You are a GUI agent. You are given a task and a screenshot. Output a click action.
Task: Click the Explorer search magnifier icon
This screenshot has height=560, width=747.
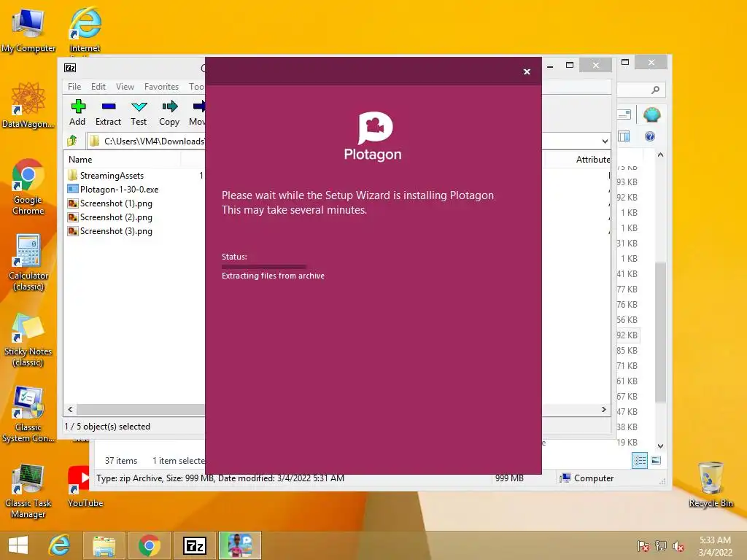click(655, 90)
